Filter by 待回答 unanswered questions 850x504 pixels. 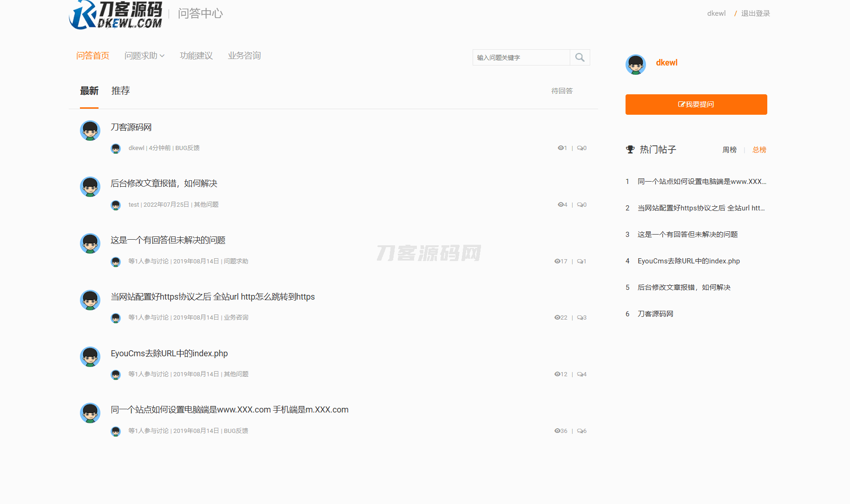click(x=562, y=91)
